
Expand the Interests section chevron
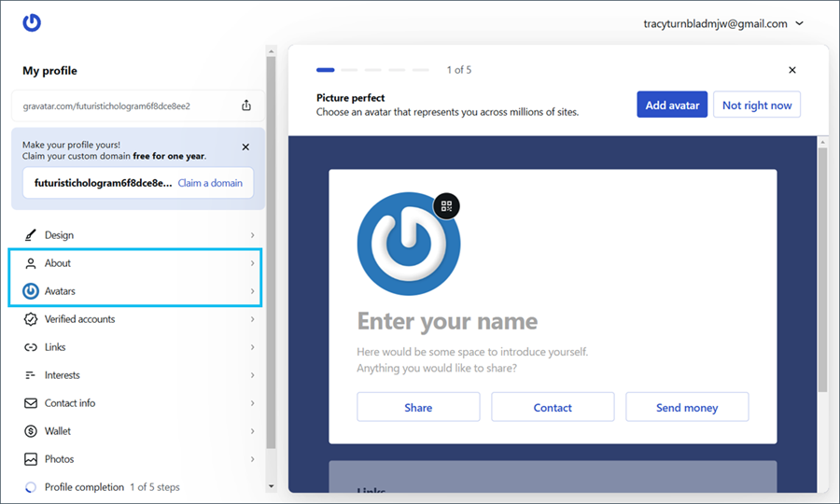tap(252, 375)
